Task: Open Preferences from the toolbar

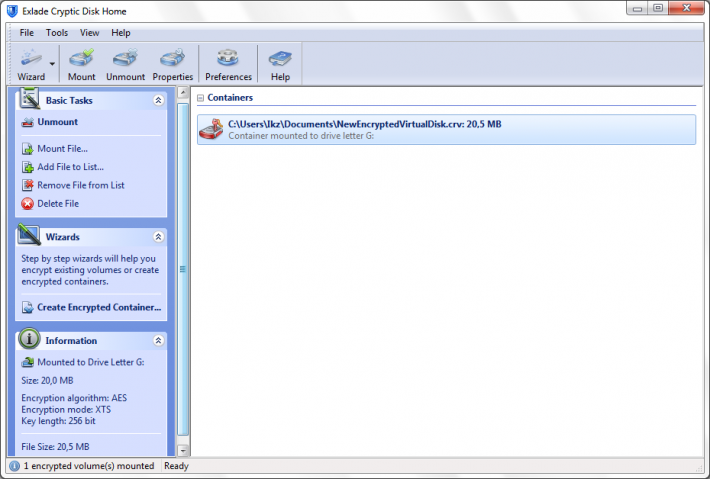Action: 228,64
